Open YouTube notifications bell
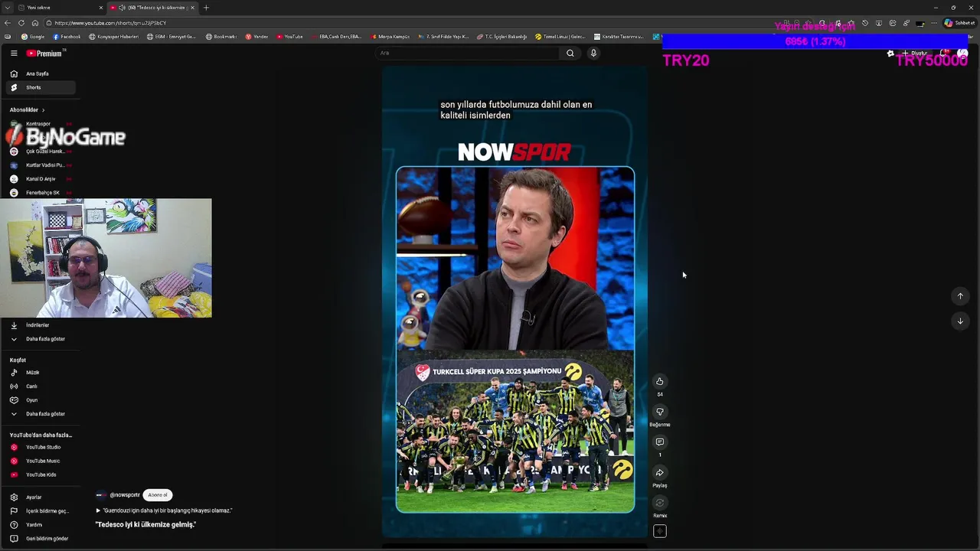 click(x=945, y=54)
